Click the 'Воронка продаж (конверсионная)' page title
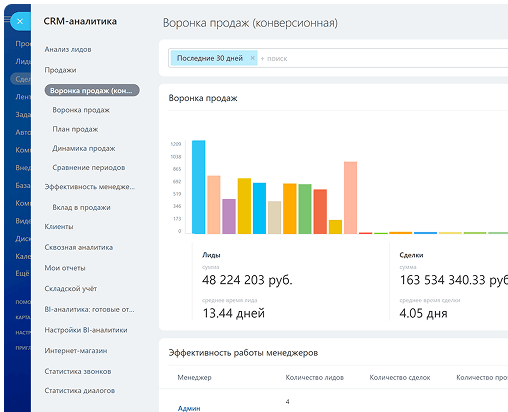Image resolution: width=508 pixels, height=412 pixels. [x=250, y=23]
